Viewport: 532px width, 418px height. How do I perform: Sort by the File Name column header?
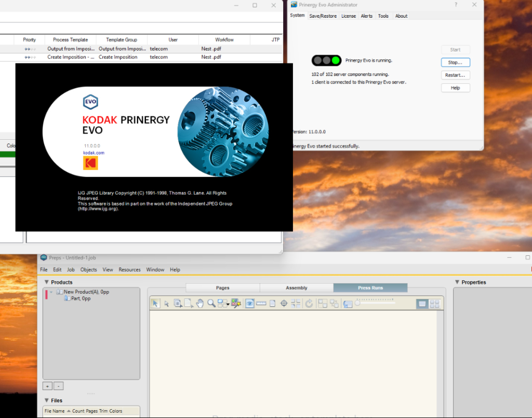tap(55, 411)
